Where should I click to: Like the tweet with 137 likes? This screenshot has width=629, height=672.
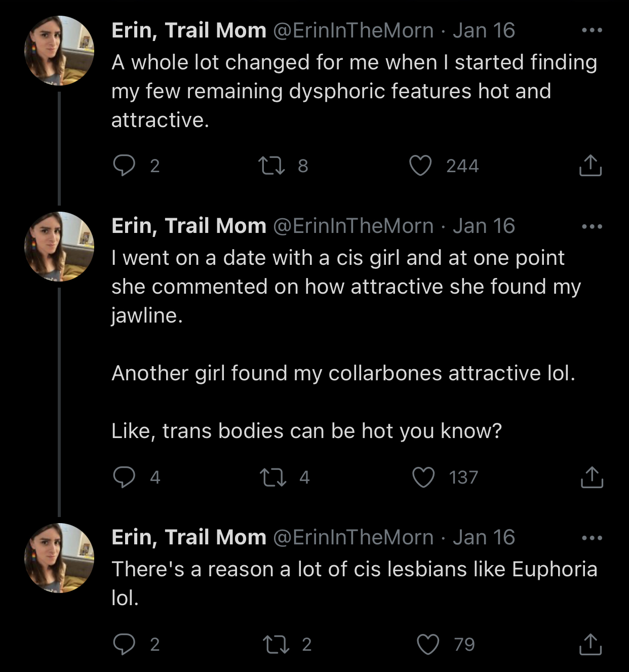click(423, 477)
